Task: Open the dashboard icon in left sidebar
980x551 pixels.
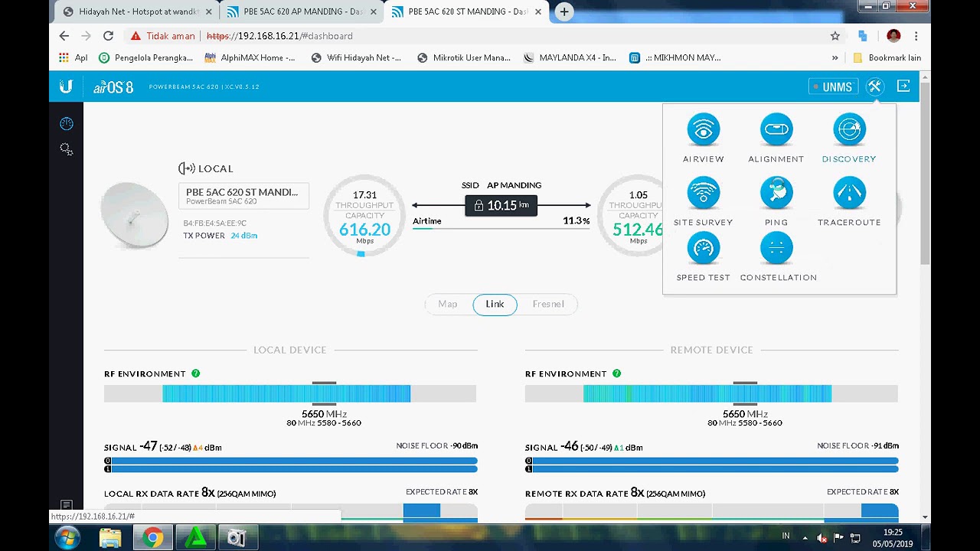Action: (x=67, y=124)
